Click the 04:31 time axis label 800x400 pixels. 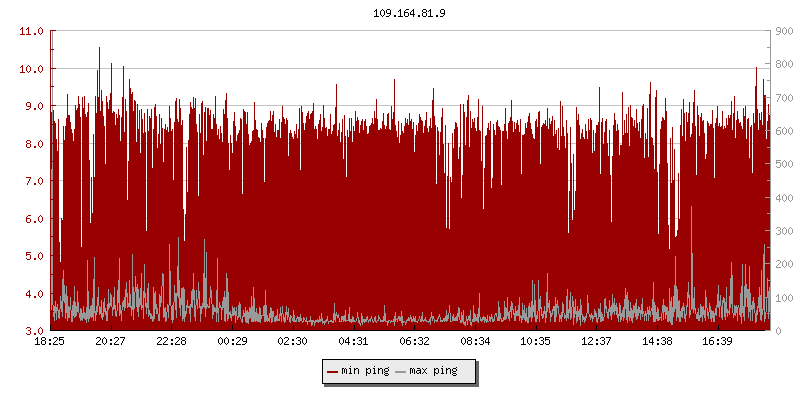(x=354, y=341)
